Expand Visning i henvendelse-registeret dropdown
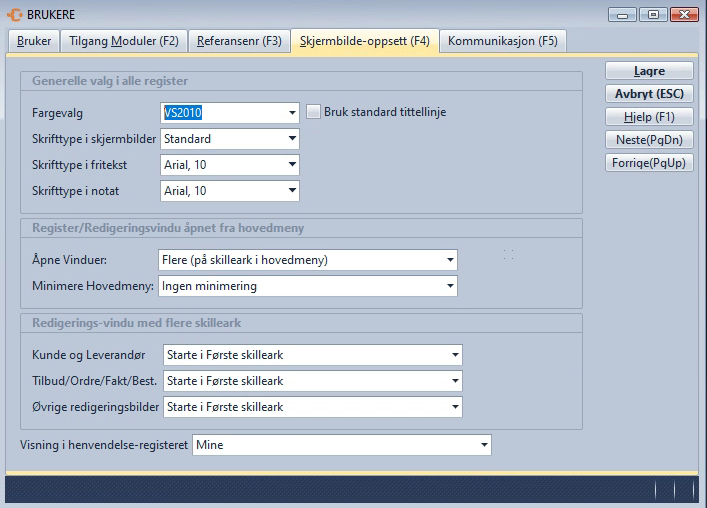 point(484,445)
